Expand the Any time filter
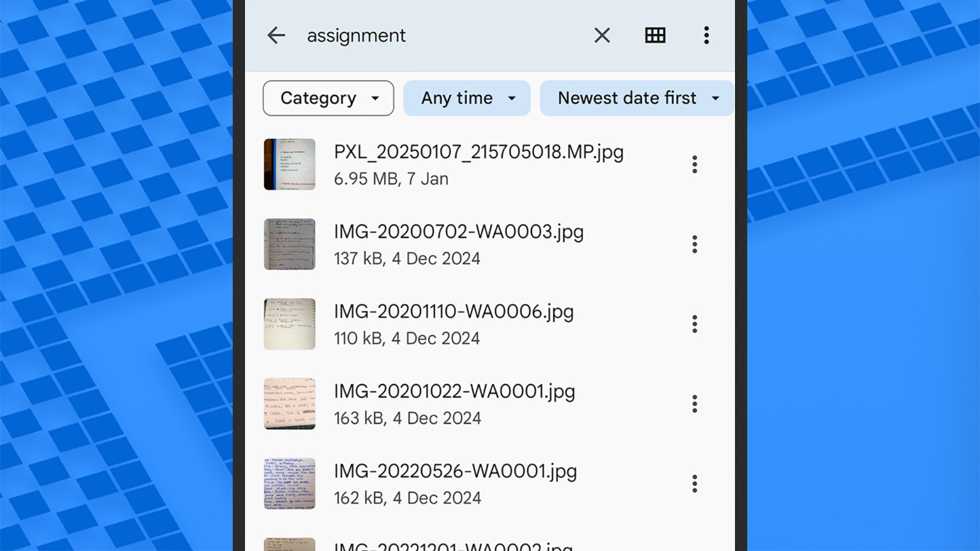This screenshot has height=551, width=980. click(x=466, y=98)
